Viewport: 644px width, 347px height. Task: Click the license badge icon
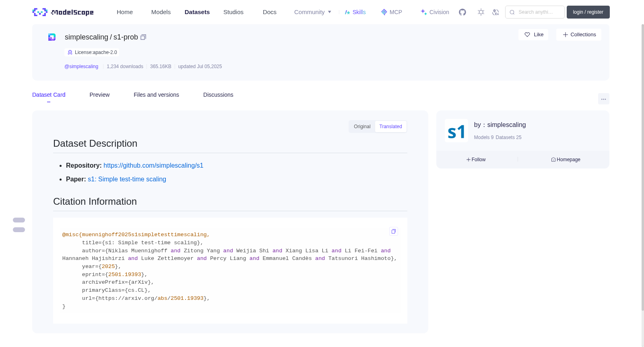(x=70, y=52)
